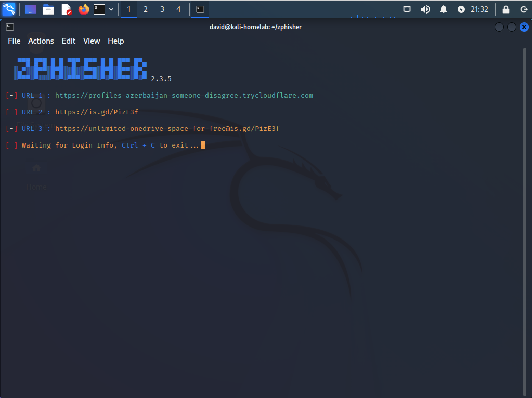The image size is (532, 398).
Task: Switch to workspace 3
Action: [162, 9]
